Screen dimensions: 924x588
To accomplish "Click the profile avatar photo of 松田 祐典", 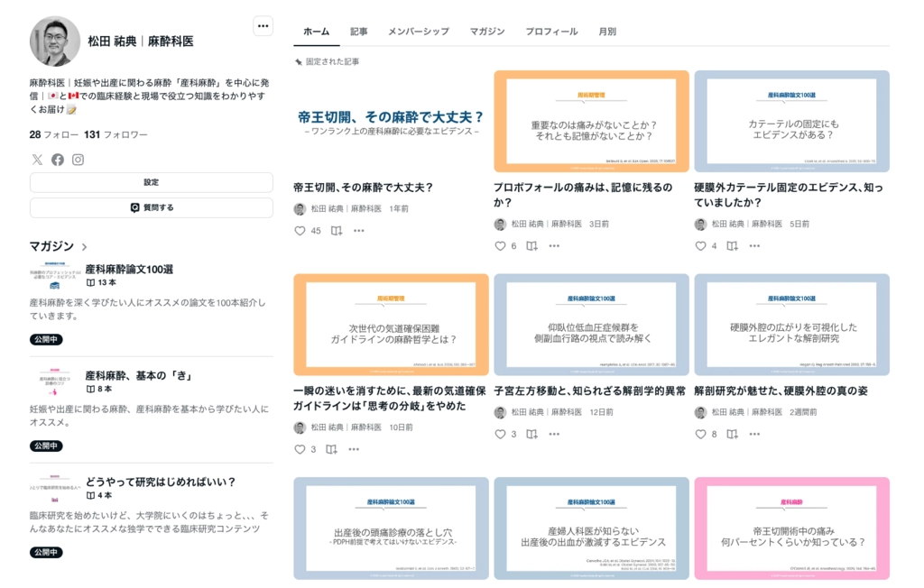I will (55, 41).
